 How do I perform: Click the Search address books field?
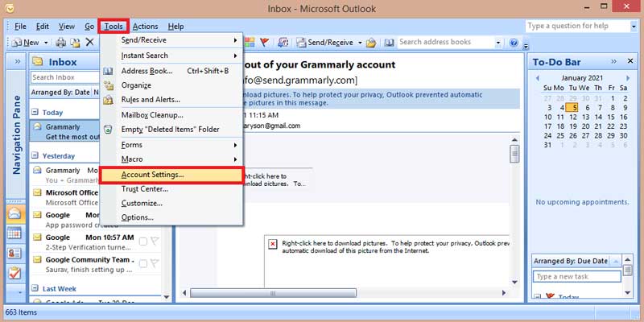click(x=445, y=42)
